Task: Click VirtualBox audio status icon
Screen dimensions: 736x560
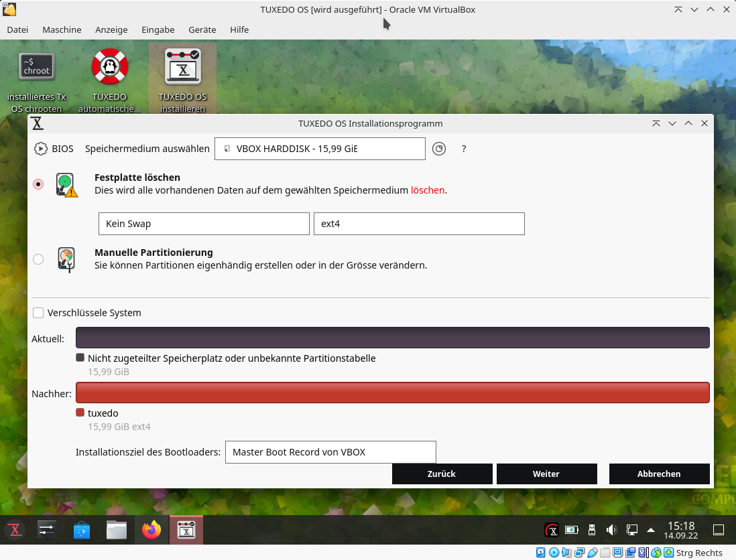Action: pyautogui.click(x=566, y=553)
